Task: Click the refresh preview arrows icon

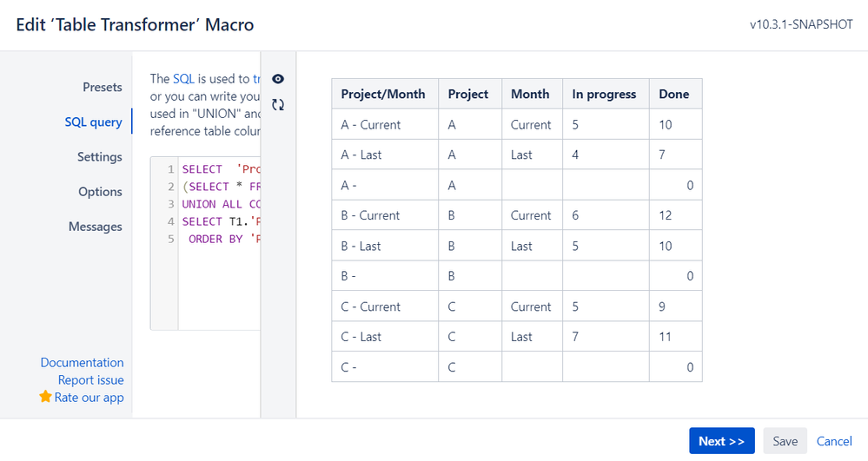Action: coord(278,105)
